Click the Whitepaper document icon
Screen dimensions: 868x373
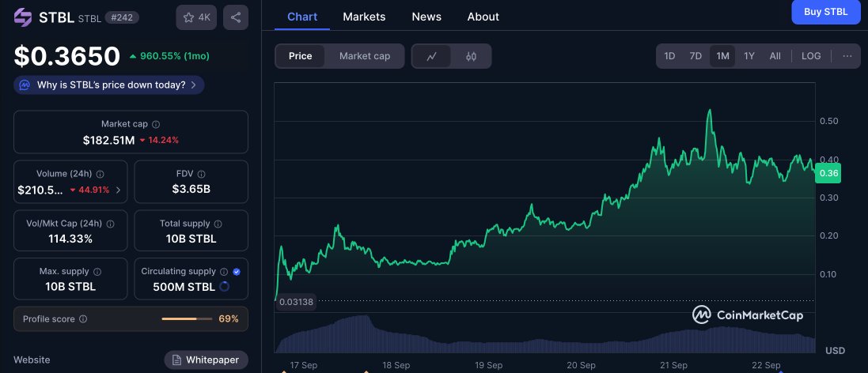176,360
